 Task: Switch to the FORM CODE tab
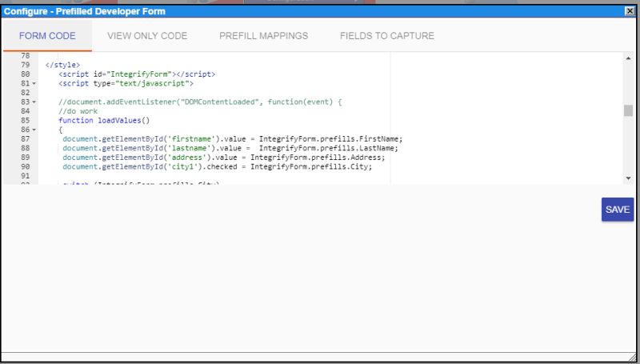coord(47,36)
